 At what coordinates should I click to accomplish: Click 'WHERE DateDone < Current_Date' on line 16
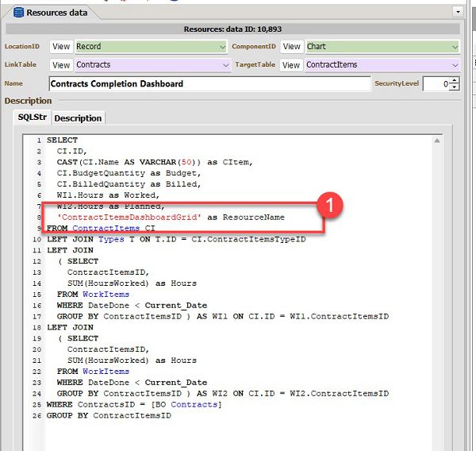pos(132,306)
